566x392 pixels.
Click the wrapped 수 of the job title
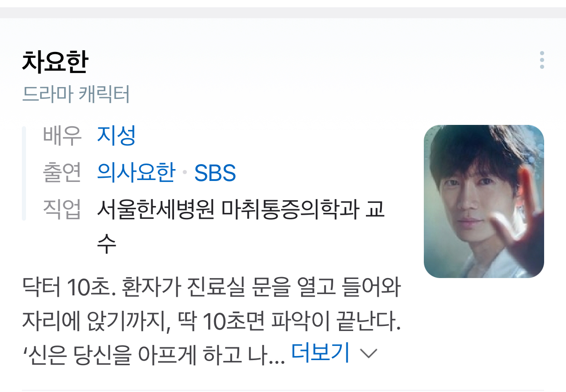pyautogui.click(x=107, y=244)
